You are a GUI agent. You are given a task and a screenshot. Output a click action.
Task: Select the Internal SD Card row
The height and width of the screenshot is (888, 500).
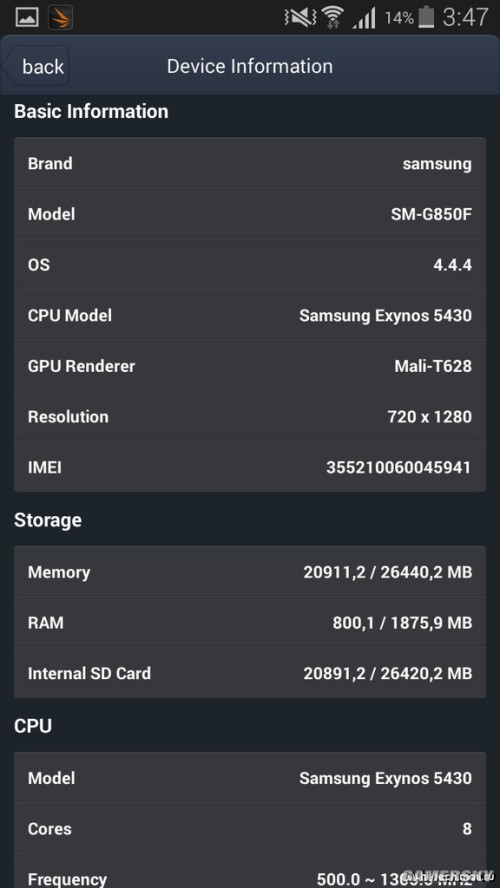[x=250, y=673]
